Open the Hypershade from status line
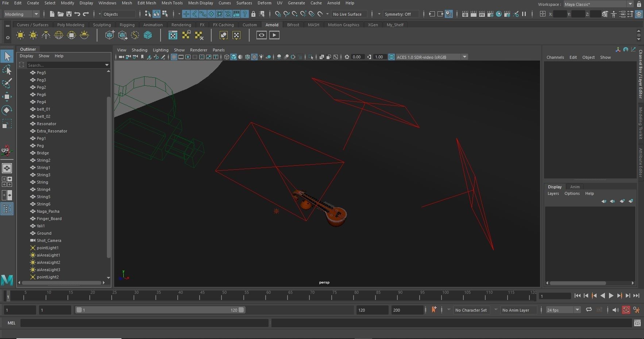 (x=499, y=14)
